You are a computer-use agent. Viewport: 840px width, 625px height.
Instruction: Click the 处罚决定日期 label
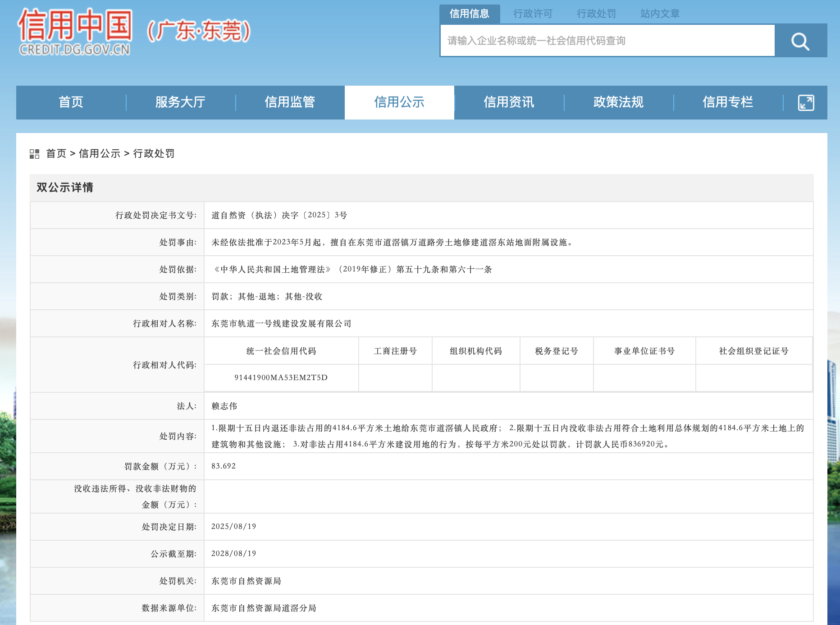tap(169, 527)
